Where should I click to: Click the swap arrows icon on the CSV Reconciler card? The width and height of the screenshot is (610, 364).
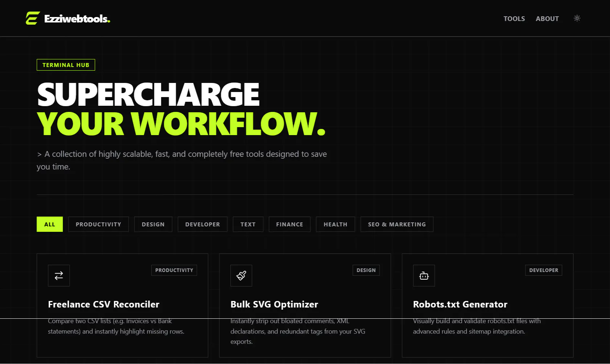click(x=59, y=276)
